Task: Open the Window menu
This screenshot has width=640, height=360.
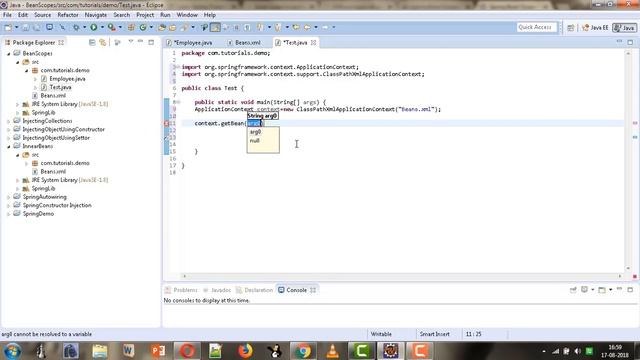Action: 187,15
